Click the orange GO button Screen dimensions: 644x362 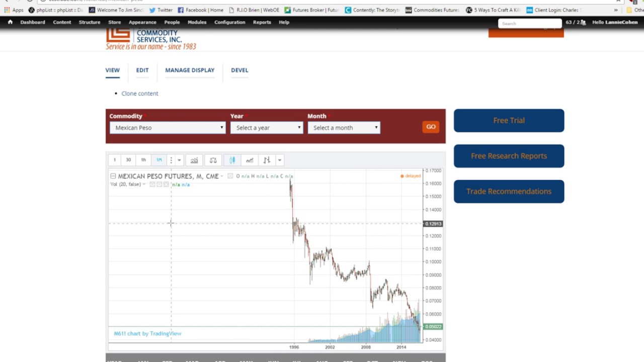[431, 127]
